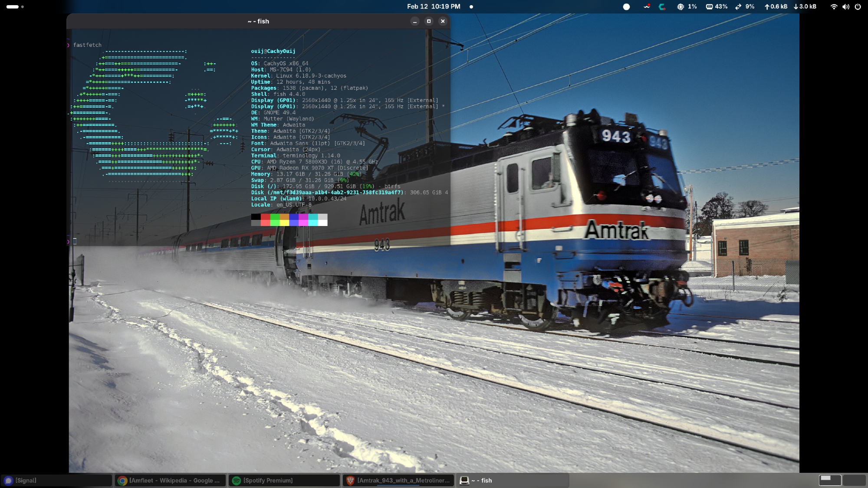Switch to the Signal window

pos(56,480)
